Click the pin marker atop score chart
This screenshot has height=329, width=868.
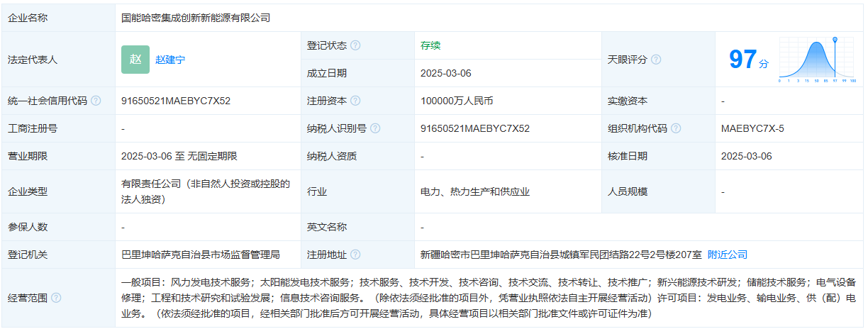pos(835,40)
